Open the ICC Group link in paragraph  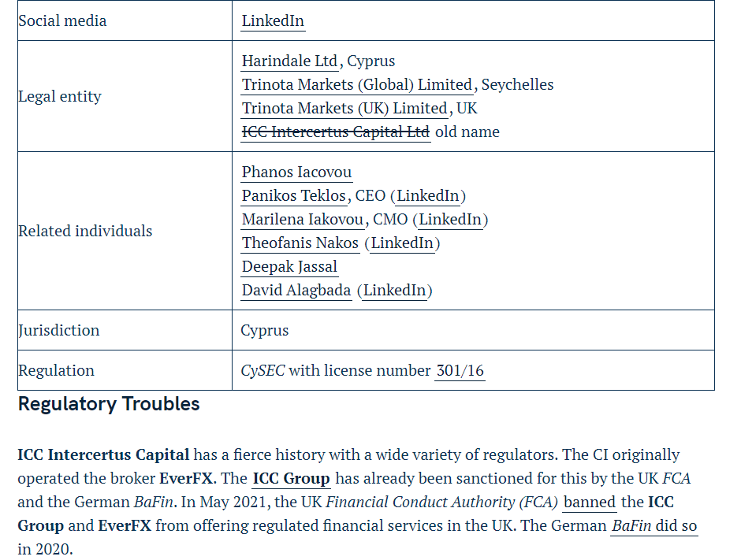(x=291, y=479)
